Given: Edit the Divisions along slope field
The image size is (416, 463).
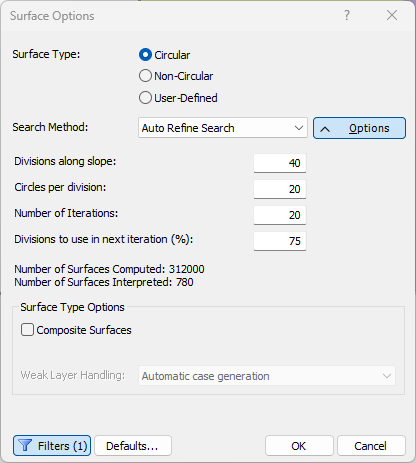Looking at the screenshot, I should [280, 163].
